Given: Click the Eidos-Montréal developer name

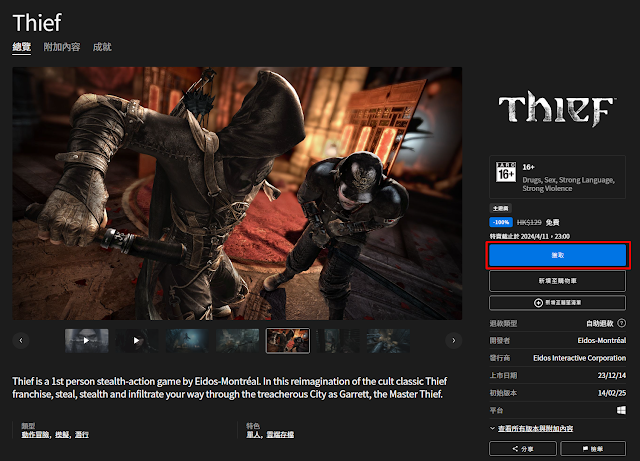Looking at the screenshot, I should pos(602,340).
